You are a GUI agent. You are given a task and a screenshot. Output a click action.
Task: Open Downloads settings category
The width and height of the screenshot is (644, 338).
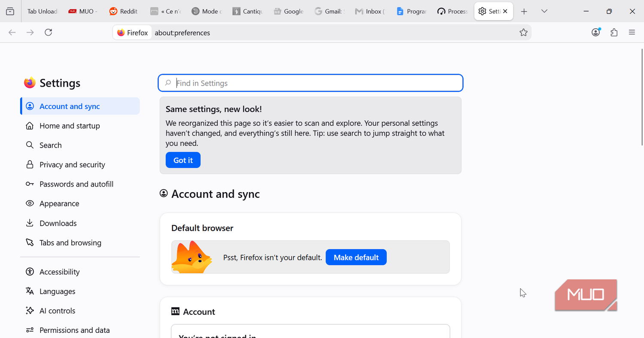tap(80, 223)
